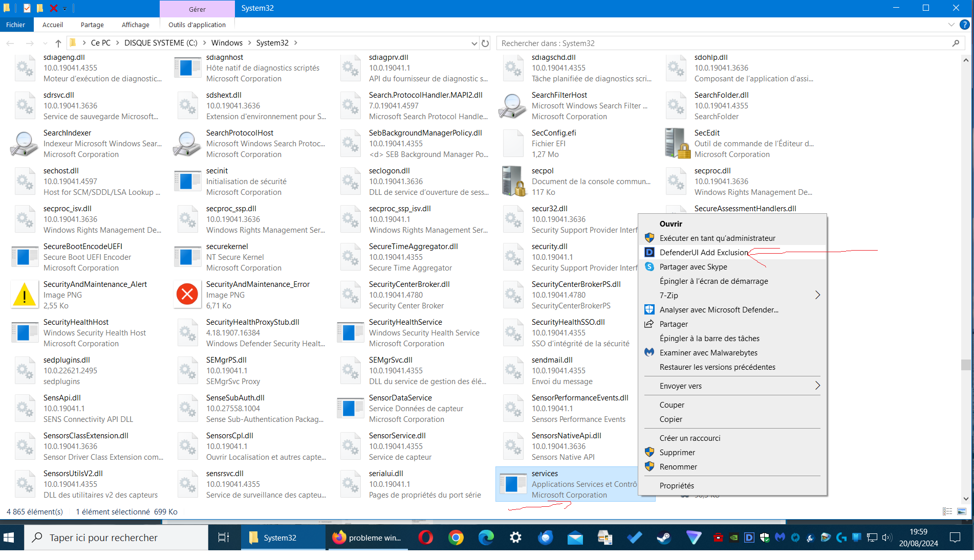974x560 pixels.
Task: Switch to the Partage ribbon tab
Action: pos(92,25)
